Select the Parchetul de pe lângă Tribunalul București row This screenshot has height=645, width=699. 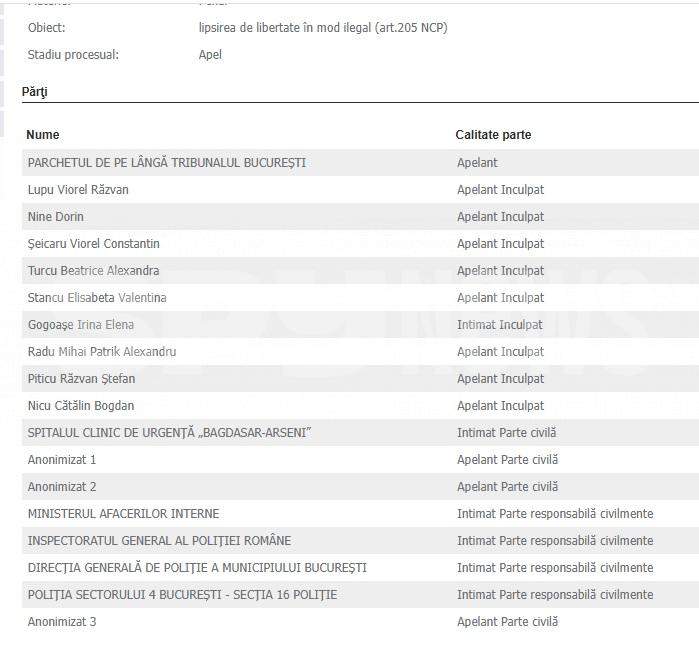(x=360, y=163)
